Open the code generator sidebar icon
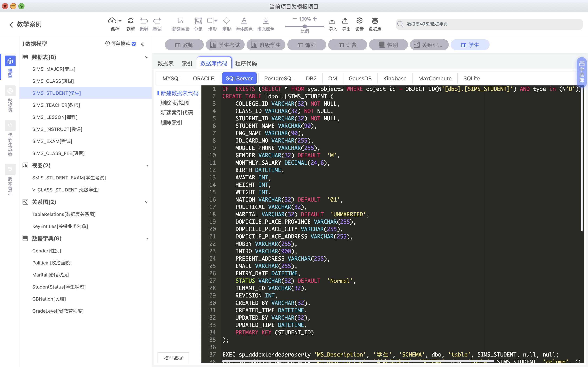This screenshot has height=367, width=588. pyautogui.click(x=10, y=125)
